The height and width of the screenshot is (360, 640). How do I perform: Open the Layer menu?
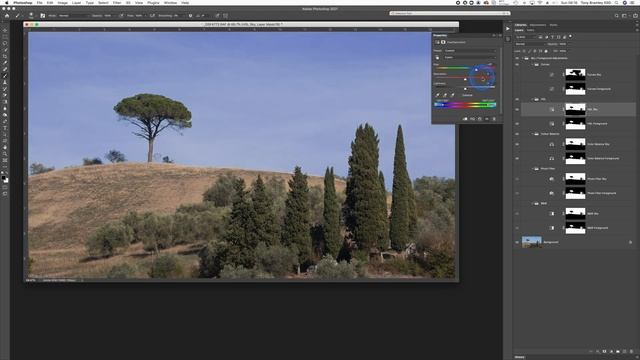click(x=76, y=2)
